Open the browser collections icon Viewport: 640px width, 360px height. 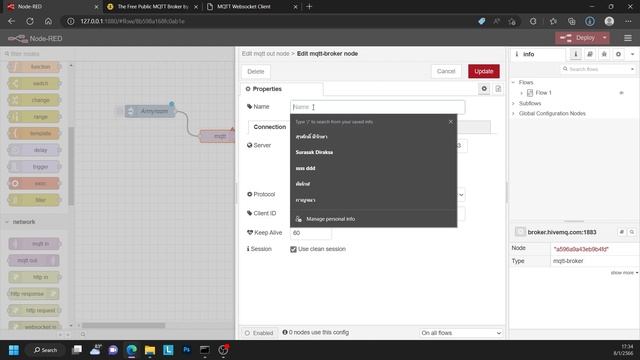point(571,21)
